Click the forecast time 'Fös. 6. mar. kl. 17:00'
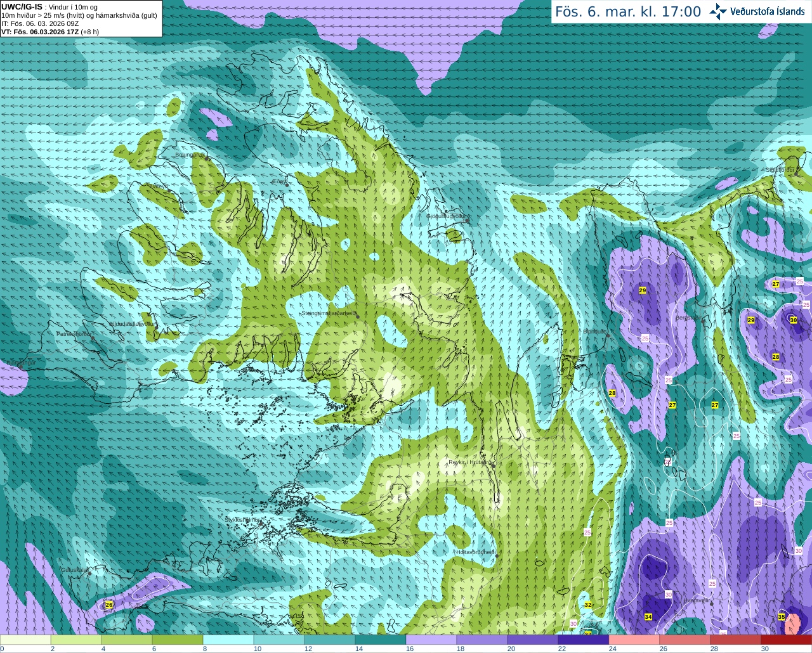The width and height of the screenshot is (812, 653). point(628,12)
